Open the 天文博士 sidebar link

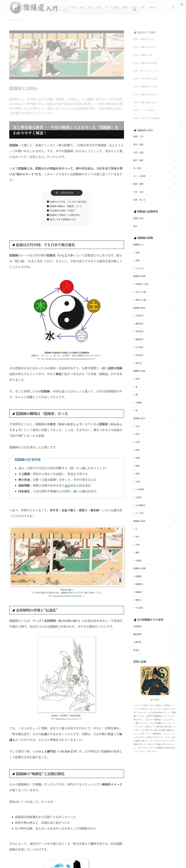tap(139, 608)
